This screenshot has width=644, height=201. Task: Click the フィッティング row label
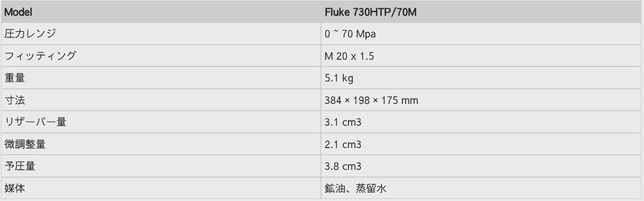tap(40, 56)
